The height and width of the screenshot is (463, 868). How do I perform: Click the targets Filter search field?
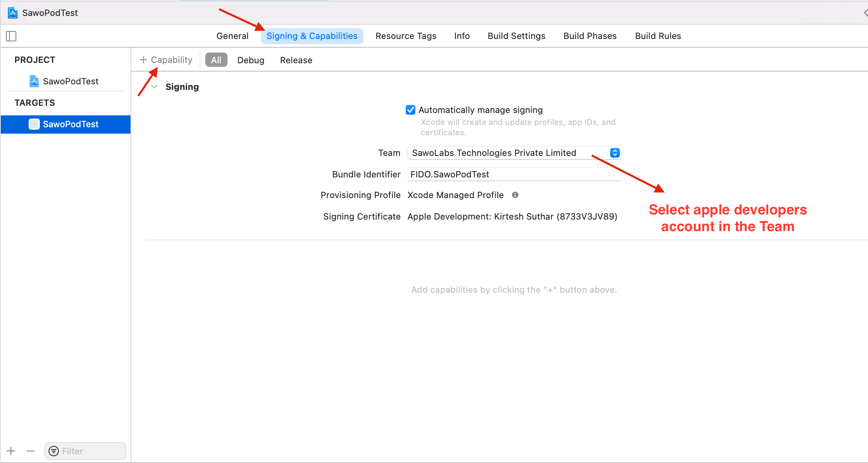(85, 451)
